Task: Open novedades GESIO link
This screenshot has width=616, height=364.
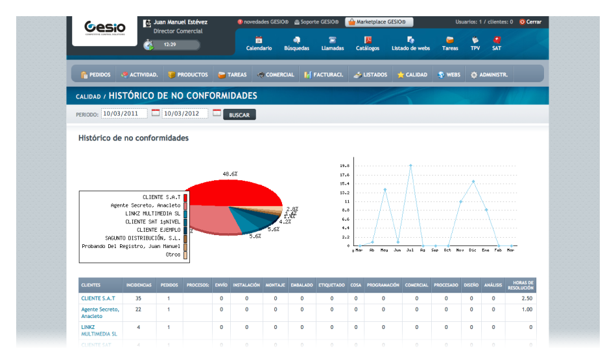Action: click(x=263, y=22)
